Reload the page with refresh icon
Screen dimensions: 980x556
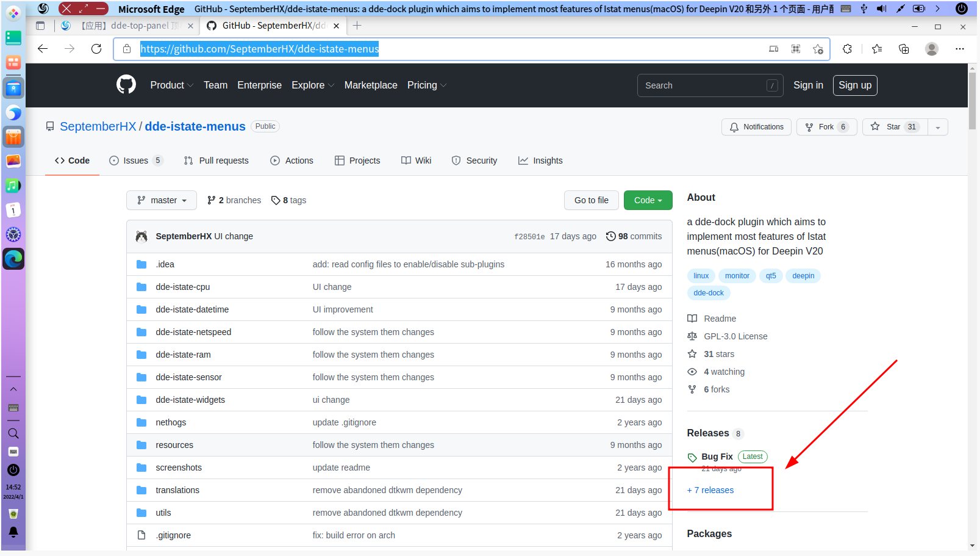96,49
